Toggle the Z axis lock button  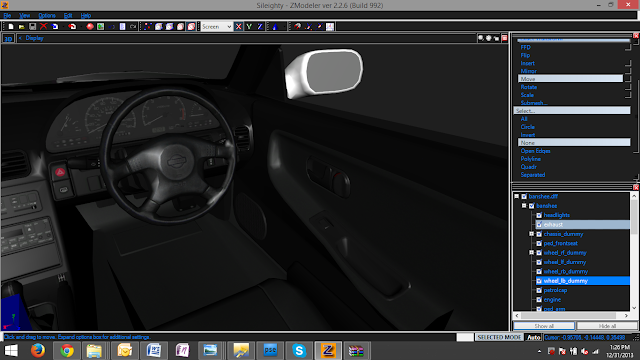(260, 27)
